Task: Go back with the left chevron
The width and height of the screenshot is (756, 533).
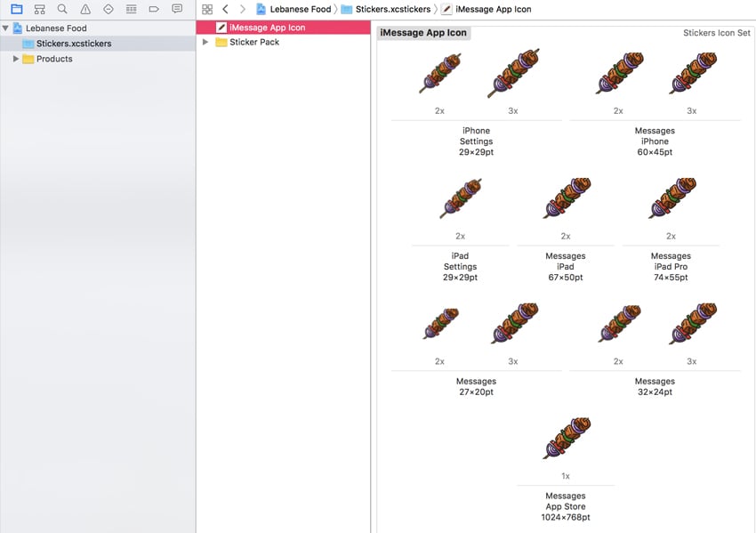Action: click(x=225, y=9)
